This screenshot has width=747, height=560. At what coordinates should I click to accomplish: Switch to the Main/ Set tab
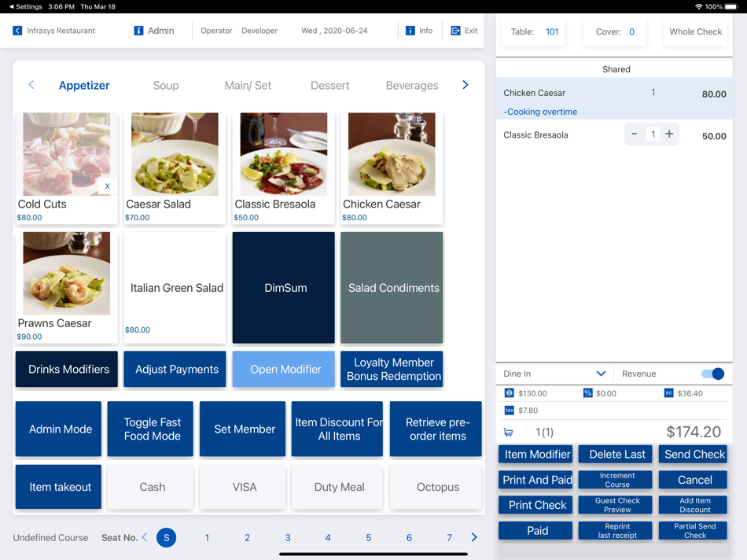pyautogui.click(x=248, y=85)
